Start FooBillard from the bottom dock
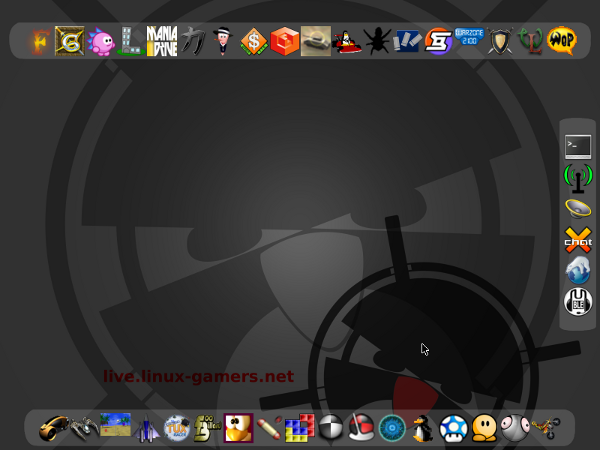The width and height of the screenshot is (600, 450). tap(207, 428)
